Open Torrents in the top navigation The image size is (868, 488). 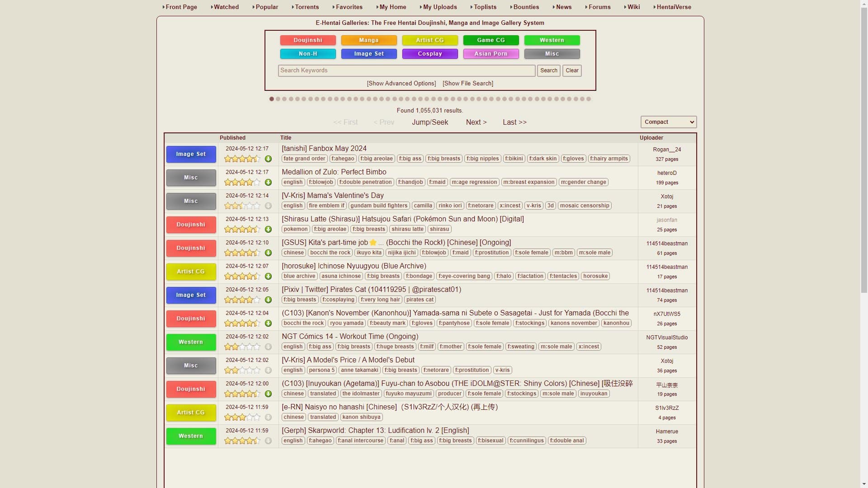coord(307,7)
